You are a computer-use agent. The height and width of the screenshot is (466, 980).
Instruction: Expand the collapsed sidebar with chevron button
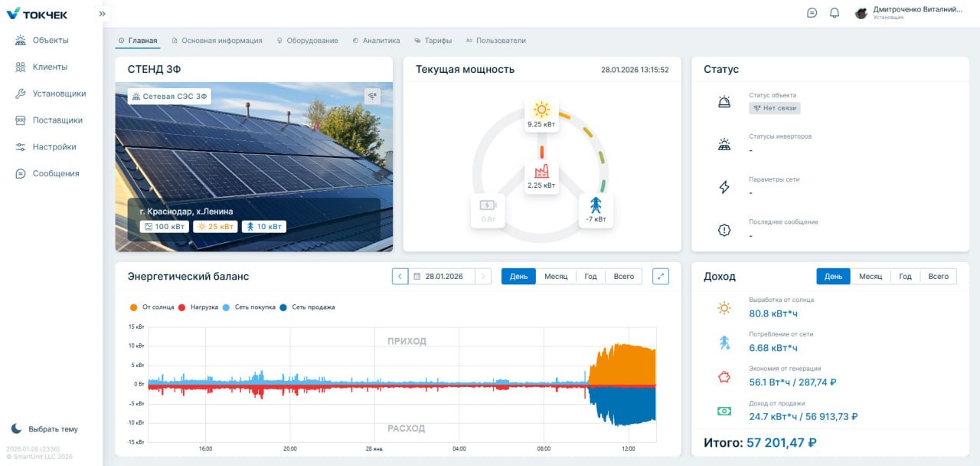(103, 13)
